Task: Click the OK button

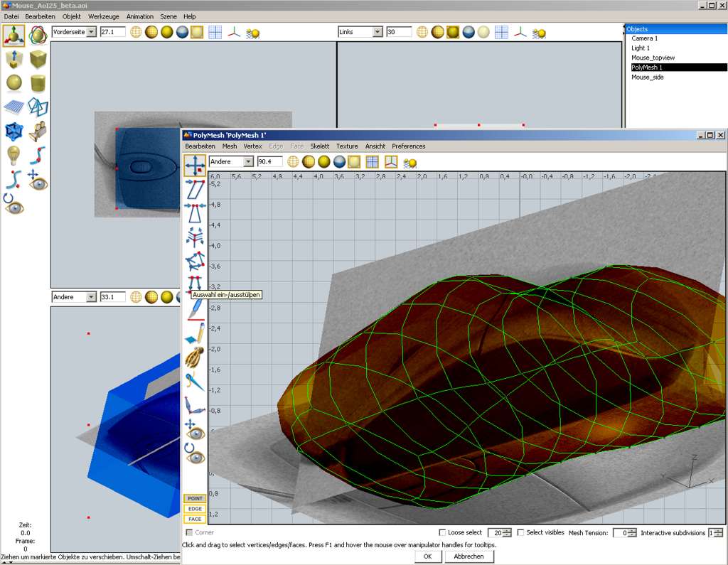Action: point(427,556)
